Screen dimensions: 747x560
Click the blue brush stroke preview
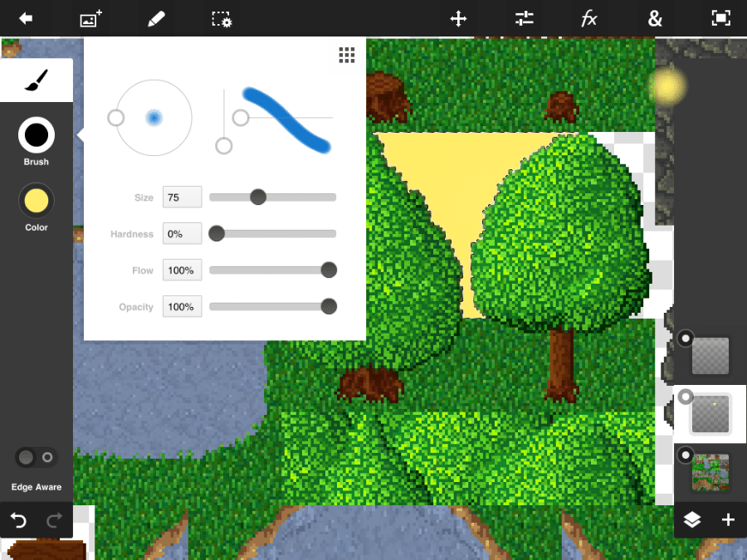pyautogui.click(x=286, y=119)
